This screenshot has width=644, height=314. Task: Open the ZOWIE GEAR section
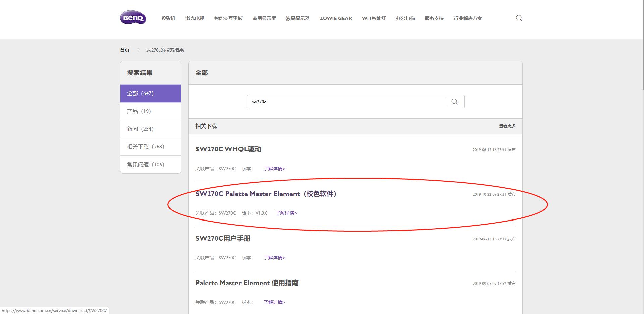(335, 18)
